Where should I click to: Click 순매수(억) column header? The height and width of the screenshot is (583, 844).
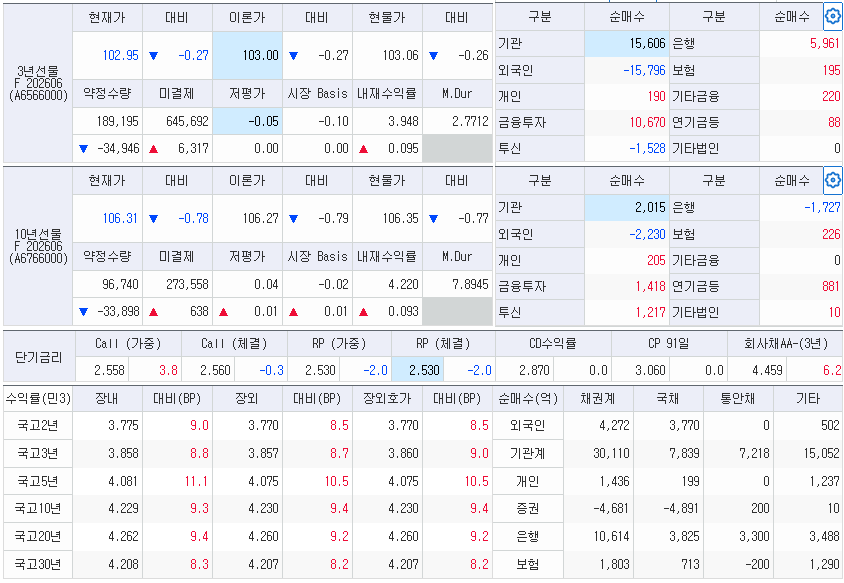[528, 399]
